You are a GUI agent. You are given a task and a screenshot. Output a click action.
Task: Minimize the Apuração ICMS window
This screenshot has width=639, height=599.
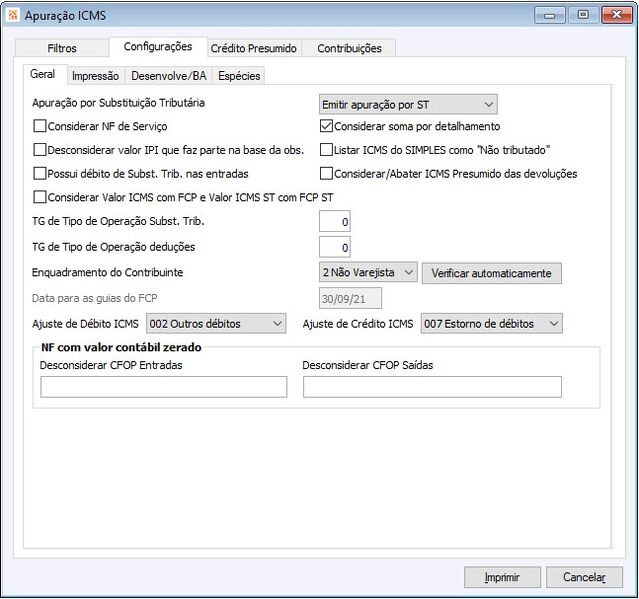[550, 15]
